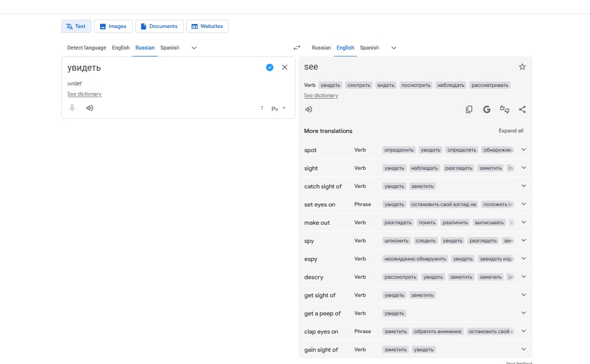Expand the 'gain sight of' row
Screen dimensions: 590x364
(x=524, y=349)
